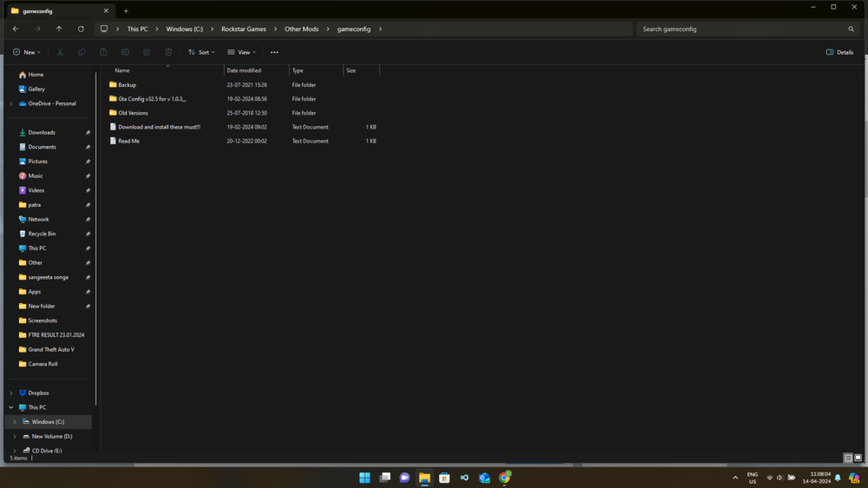Open Windows Start menu
This screenshot has width=868, height=488.
(x=365, y=478)
